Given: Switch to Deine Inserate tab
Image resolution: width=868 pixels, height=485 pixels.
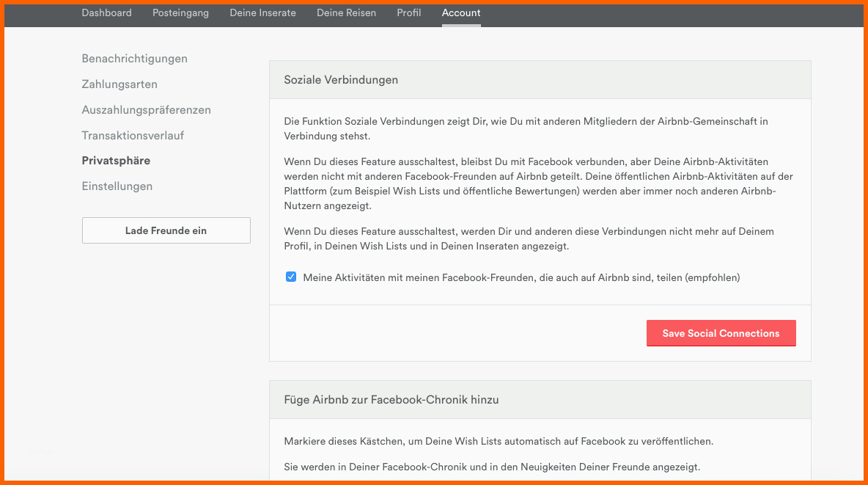Looking at the screenshot, I should click(x=262, y=13).
